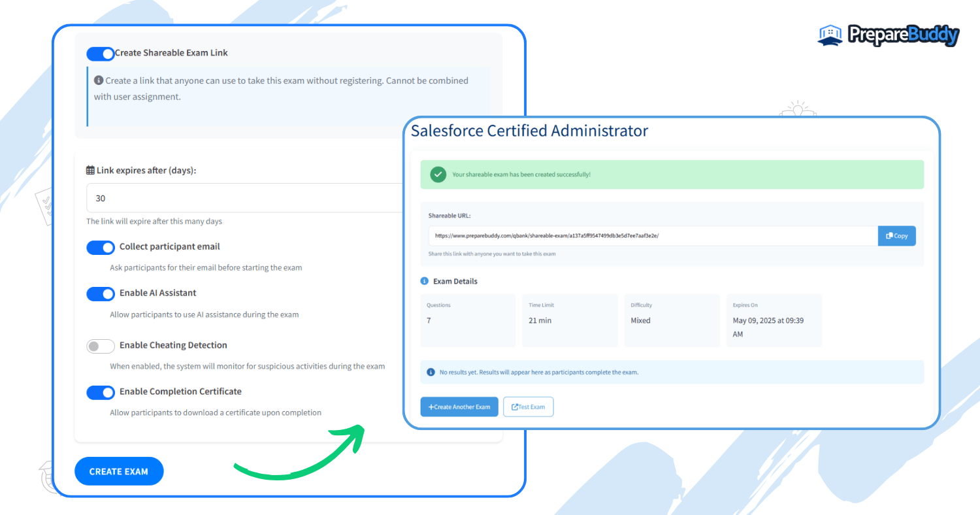Image resolution: width=980 pixels, height=515 pixels.
Task: Click the Questions detail card
Action: coord(468,320)
